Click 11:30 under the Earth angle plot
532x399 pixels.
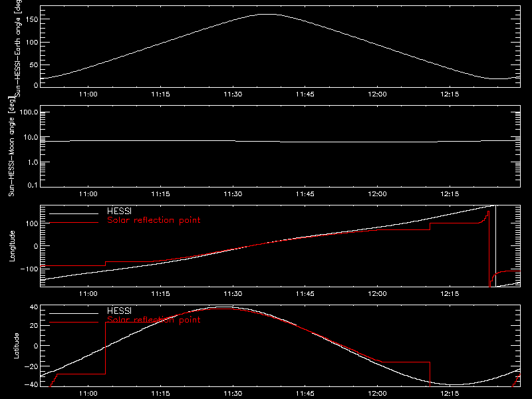click(233, 94)
